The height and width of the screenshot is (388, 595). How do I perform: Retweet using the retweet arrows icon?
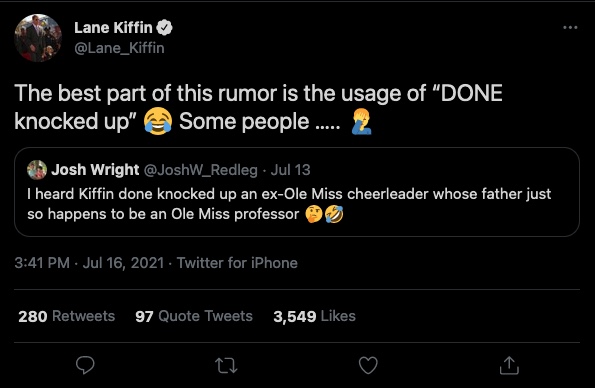click(x=227, y=366)
